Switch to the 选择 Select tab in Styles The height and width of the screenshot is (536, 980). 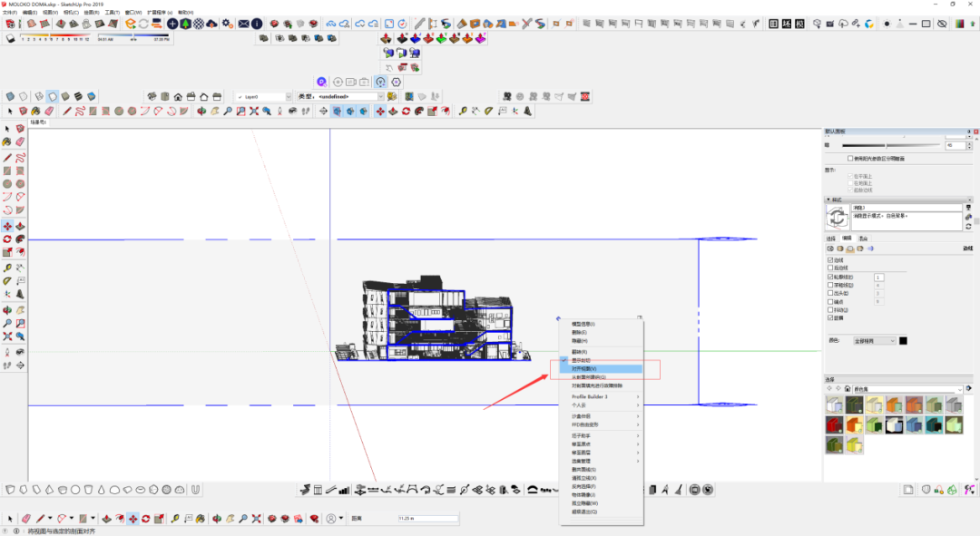[x=830, y=239]
